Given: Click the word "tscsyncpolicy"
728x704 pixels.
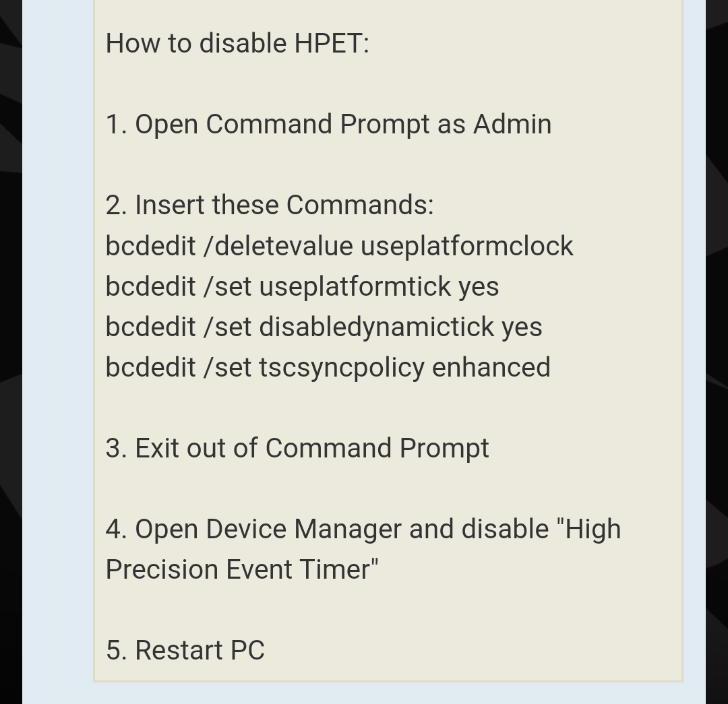Looking at the screenshot, I should (342, 368).
